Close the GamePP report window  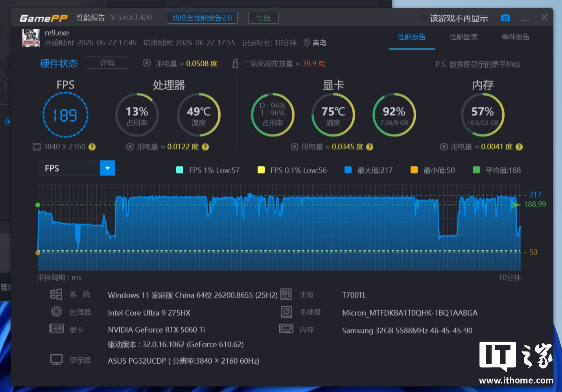point(544,17)
